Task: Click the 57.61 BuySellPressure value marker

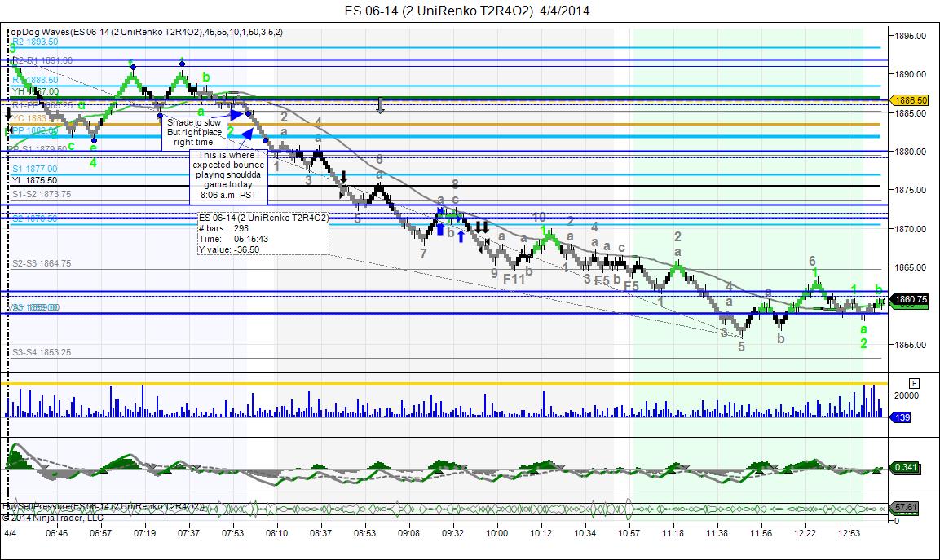Action: pyautogui.click(x=906, y=507)
